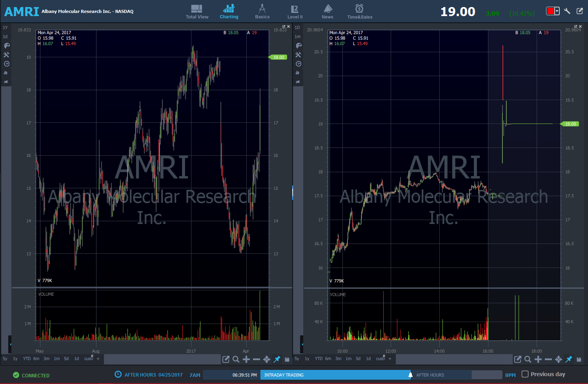Set right chart range to 5d
588x384 pixels.
358,359
